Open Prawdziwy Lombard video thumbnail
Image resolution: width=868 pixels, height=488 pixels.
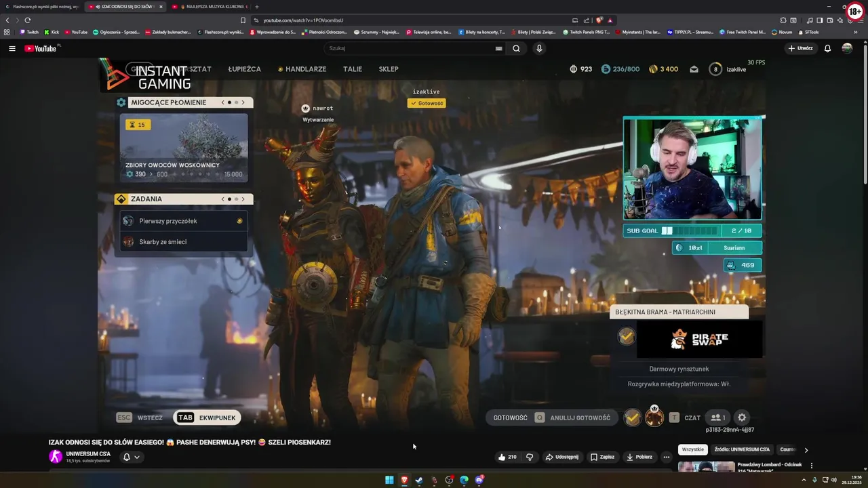706,466
